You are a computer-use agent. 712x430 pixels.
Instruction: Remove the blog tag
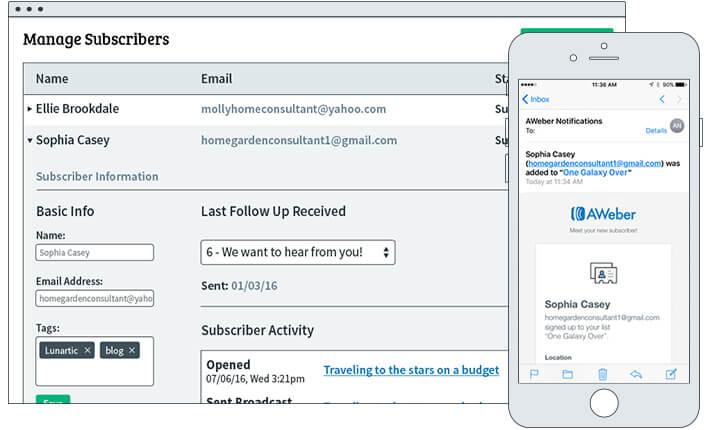132,350
